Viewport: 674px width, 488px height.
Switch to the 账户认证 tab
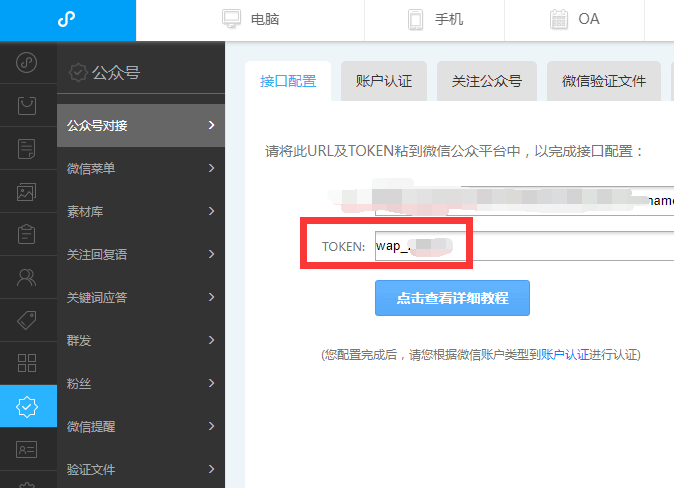click(384, 81)
